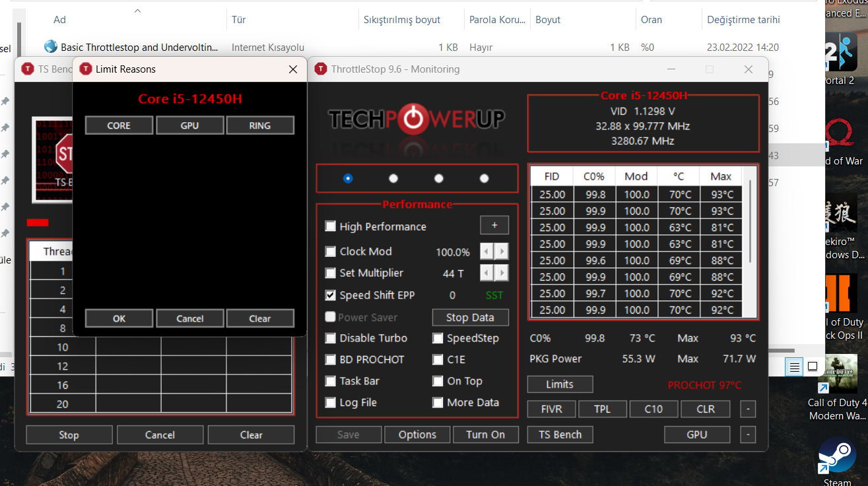Tick the Task Bar checkbox

click(x=331, y=381)
